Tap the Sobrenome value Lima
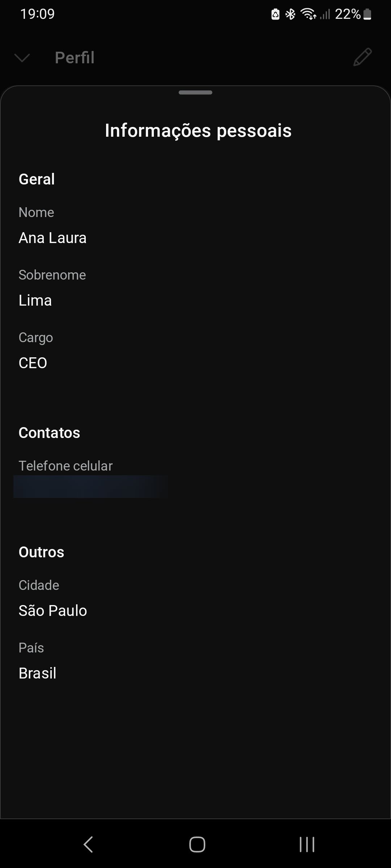 [x=35, y=301]
